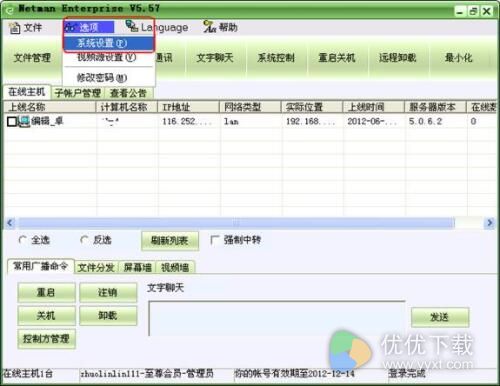
Task: Click the 文件 menu icon
Action: [x=14, y=28]
